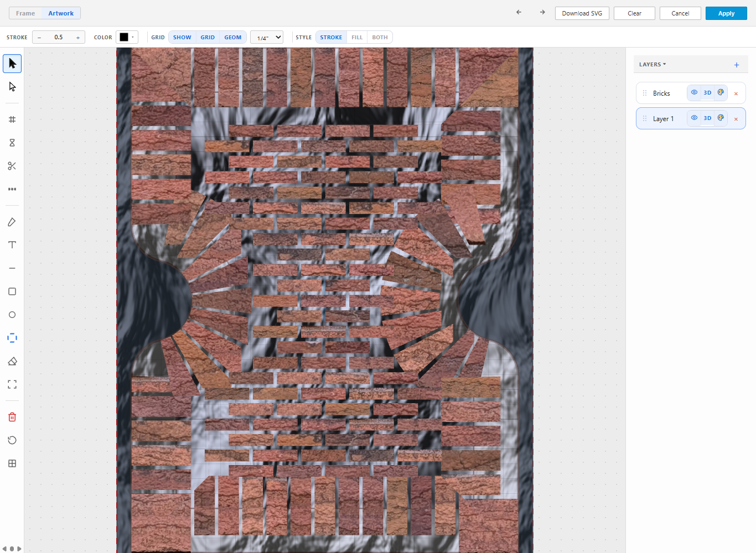Choose the rectangle shape tool

click(x=12, y=291)
